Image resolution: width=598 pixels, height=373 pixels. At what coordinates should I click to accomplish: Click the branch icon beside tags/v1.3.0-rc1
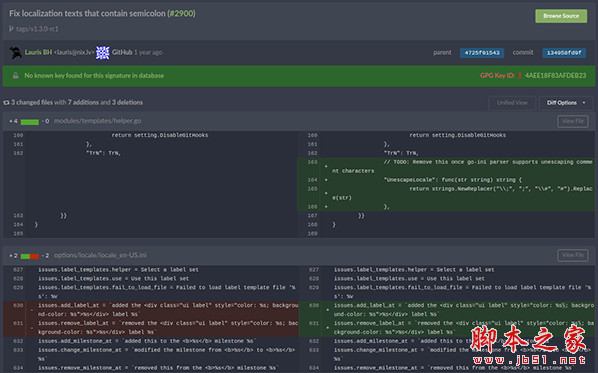[x=11, y=29]
